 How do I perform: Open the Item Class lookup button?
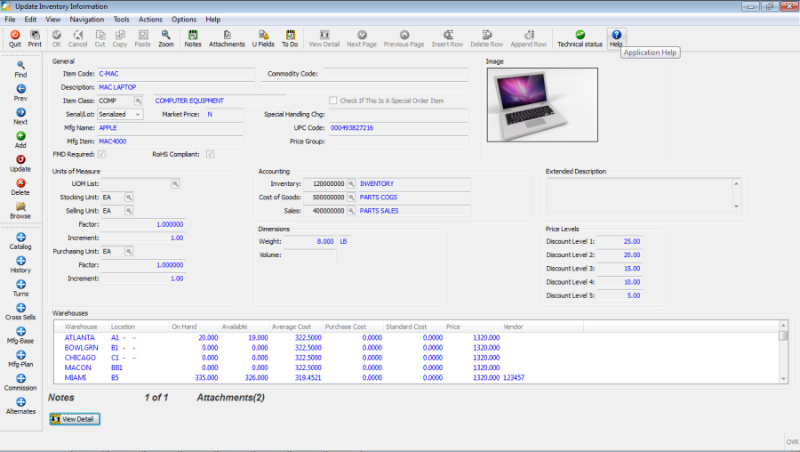click(x=139, y=101)
